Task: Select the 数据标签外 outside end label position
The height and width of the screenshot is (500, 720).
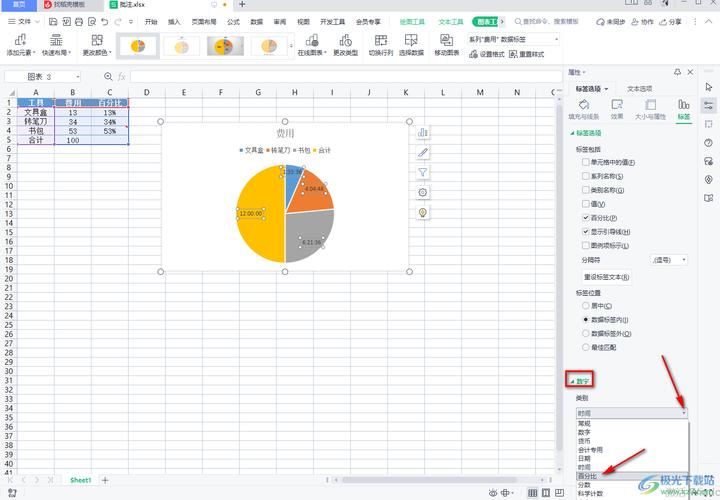Action: (x=585, y=333)
